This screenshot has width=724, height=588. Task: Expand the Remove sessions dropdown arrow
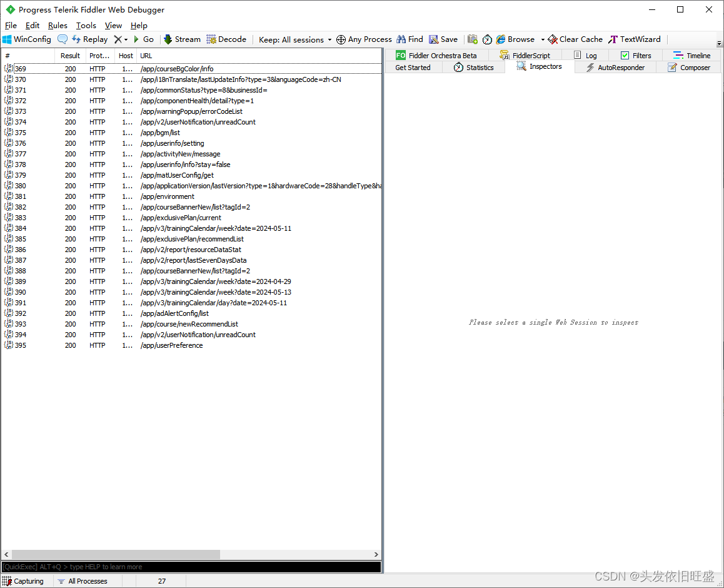[x=126, y=40]
